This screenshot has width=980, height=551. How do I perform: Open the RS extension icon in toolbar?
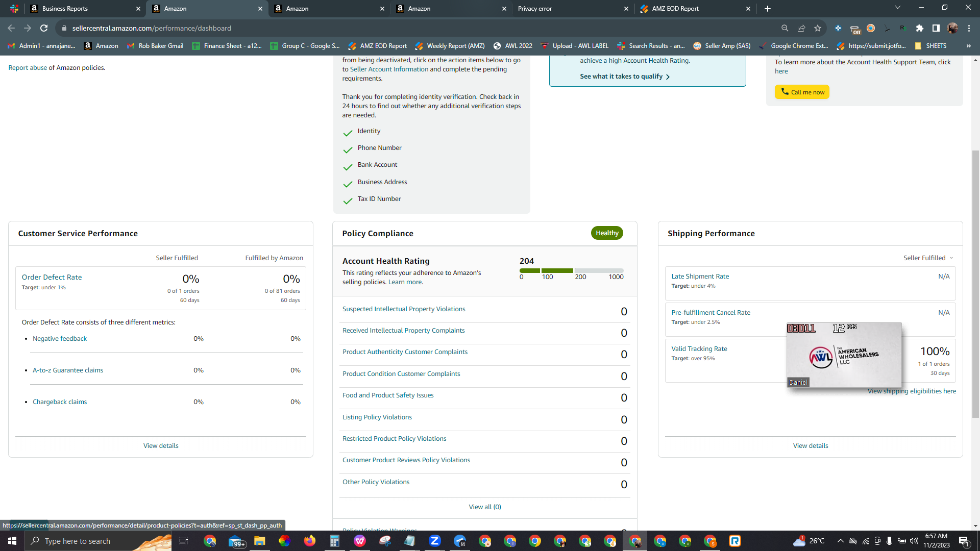pyautogui.click(x=903, y=28)
